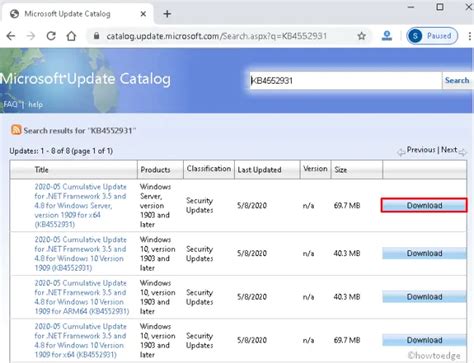Screen dimensions: 474x363
Task: Download the Windows 10 1909 non-ARM64 40.3 MB update
Action: coord(424,253)
